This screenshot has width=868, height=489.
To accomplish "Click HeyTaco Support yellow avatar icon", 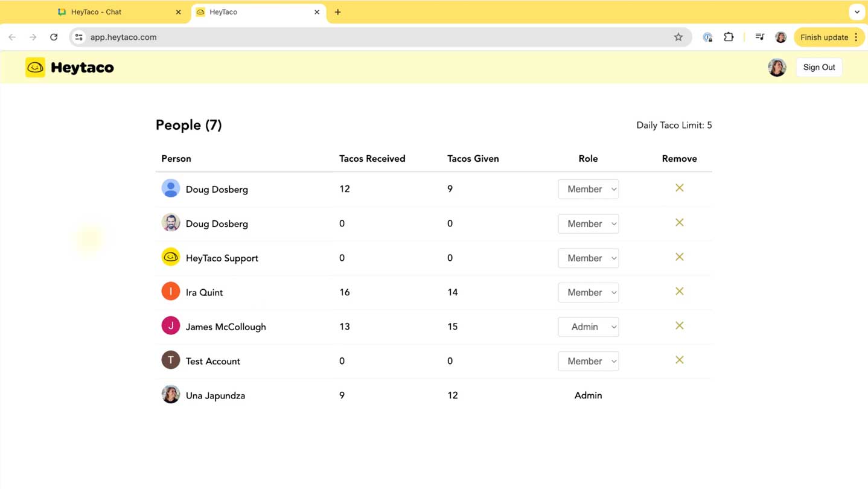I will pyautogui.click(x=171, y=257).
